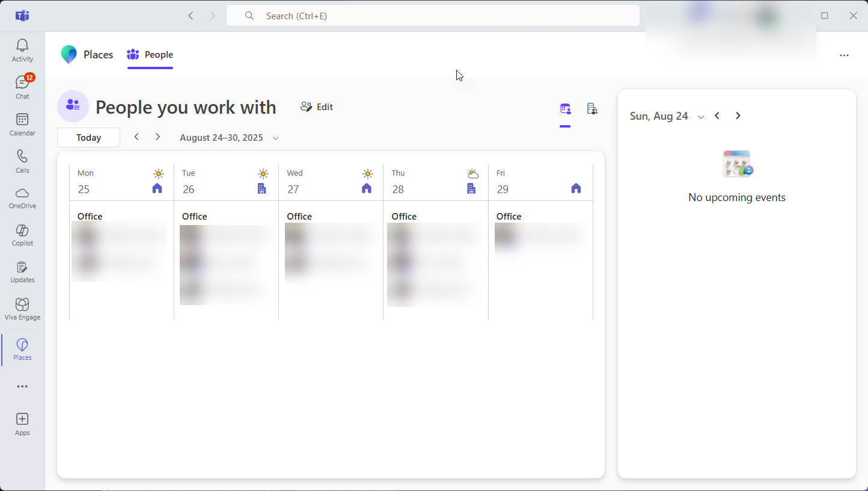Screen dimensions: 868x491
Task: Click the Today button
Action: 88,138
